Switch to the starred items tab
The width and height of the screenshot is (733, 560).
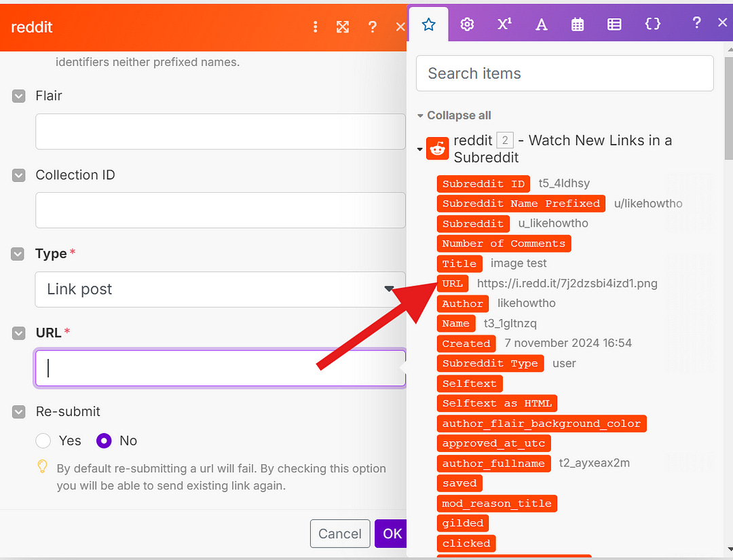(429, 24)
